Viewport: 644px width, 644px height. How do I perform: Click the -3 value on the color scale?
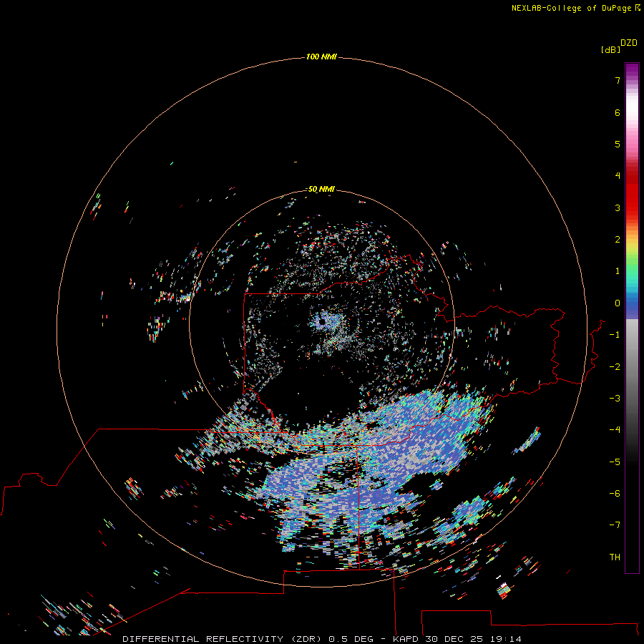click(615, 399)
